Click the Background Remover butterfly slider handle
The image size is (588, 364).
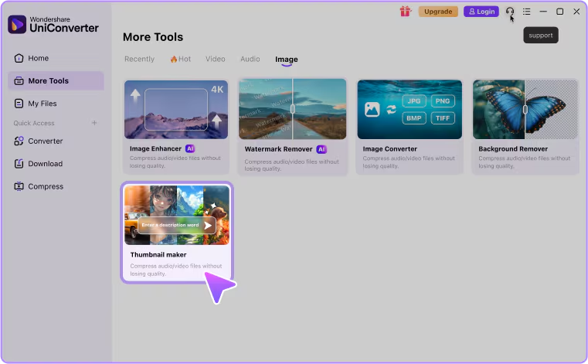point(525,110)
